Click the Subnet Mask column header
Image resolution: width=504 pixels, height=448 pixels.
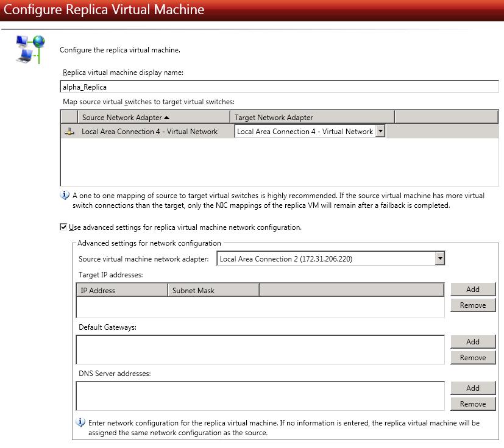click(x=213, y=291)
